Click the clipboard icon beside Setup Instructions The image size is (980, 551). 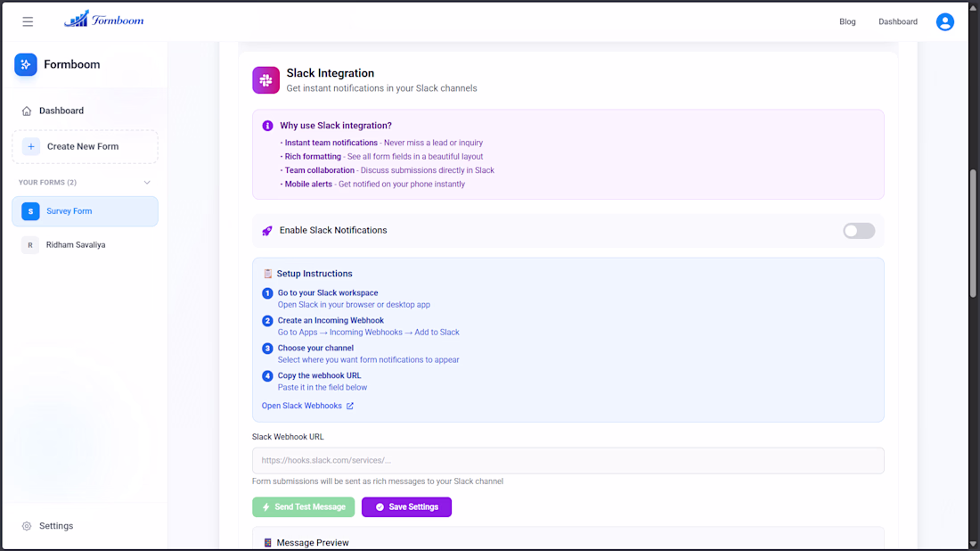267,274
